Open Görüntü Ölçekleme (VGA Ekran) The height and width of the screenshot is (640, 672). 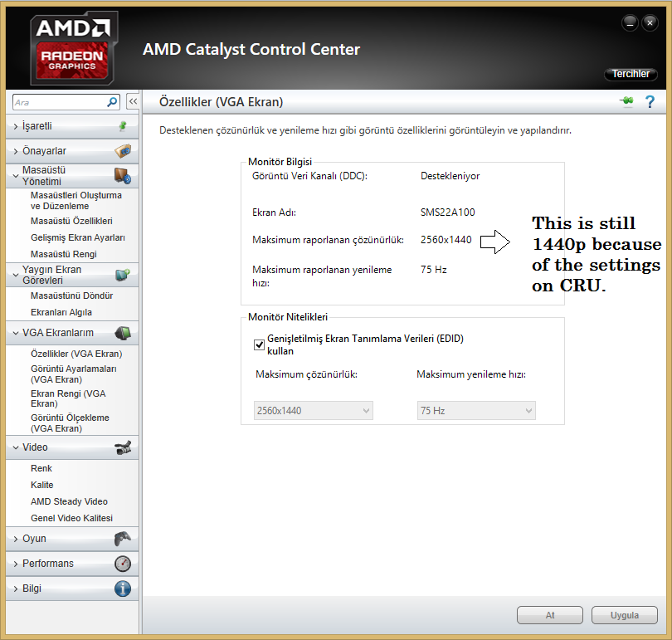(70, 423)
